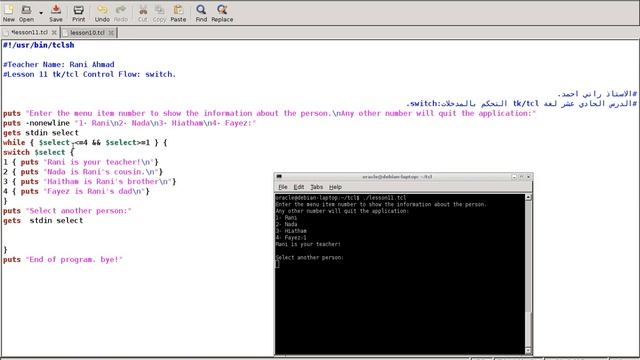Screen dimensions: 640x360
Task: Copy the selected text
Action: 160,13
